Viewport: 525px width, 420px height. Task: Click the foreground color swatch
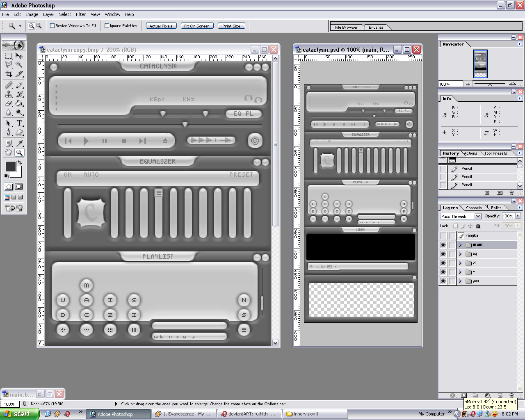click(10, 167)
